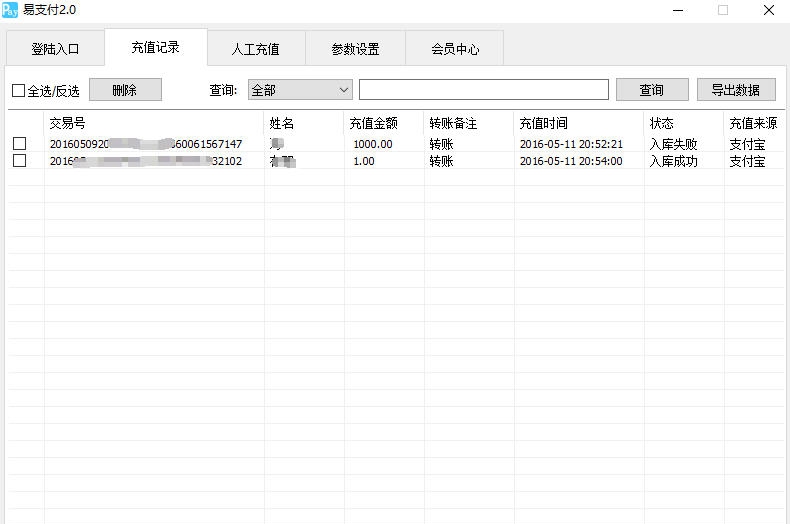
Task: Check the row with amount 1000.00
Action: (19, 144)
